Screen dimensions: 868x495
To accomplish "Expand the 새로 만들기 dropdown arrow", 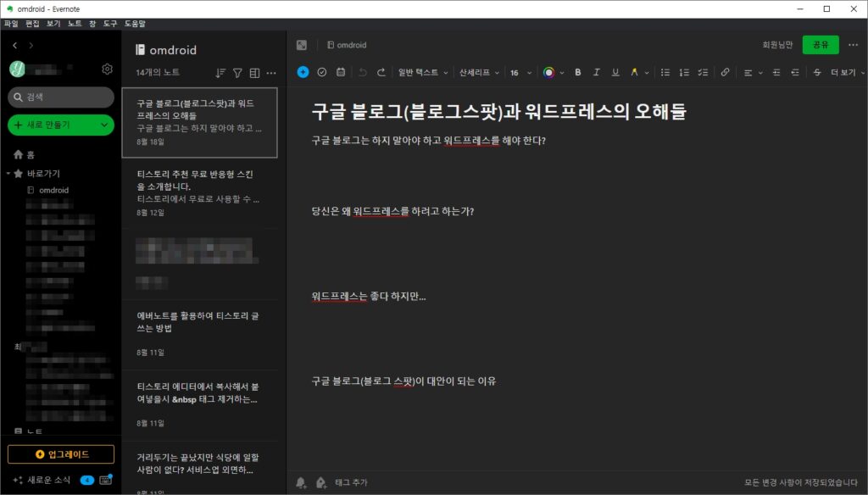I will (104, 125).
